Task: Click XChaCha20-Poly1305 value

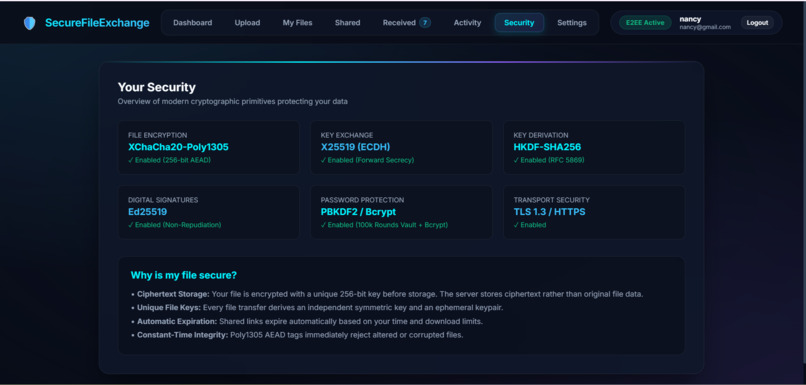Action: 178,147
